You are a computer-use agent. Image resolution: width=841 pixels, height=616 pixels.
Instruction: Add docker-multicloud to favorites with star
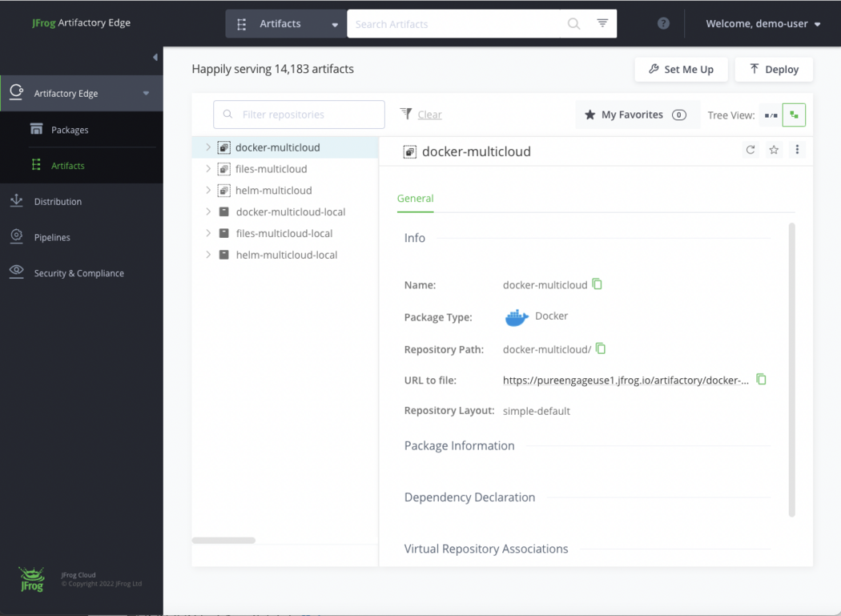774,150
